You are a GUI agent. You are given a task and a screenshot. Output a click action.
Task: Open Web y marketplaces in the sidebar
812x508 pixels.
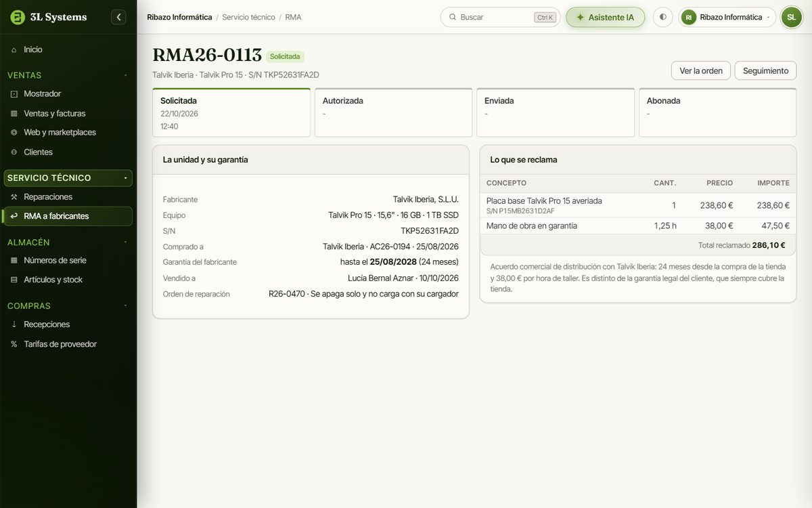point(68,132)
